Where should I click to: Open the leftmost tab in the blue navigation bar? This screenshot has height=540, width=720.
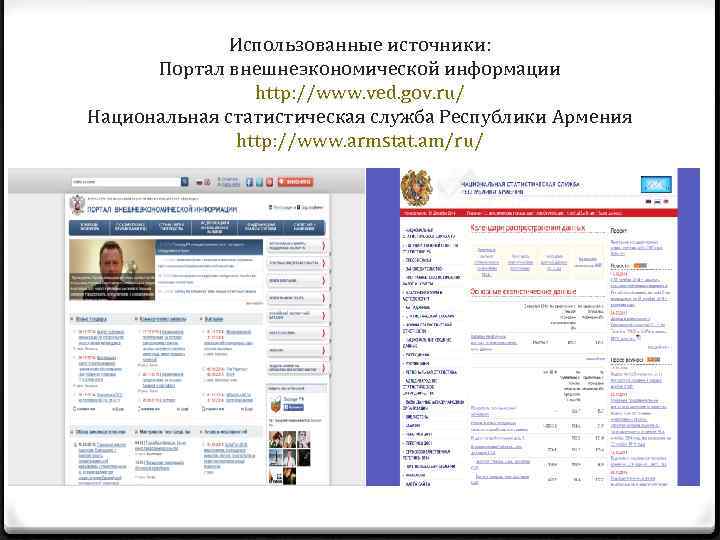coord(90,227)
